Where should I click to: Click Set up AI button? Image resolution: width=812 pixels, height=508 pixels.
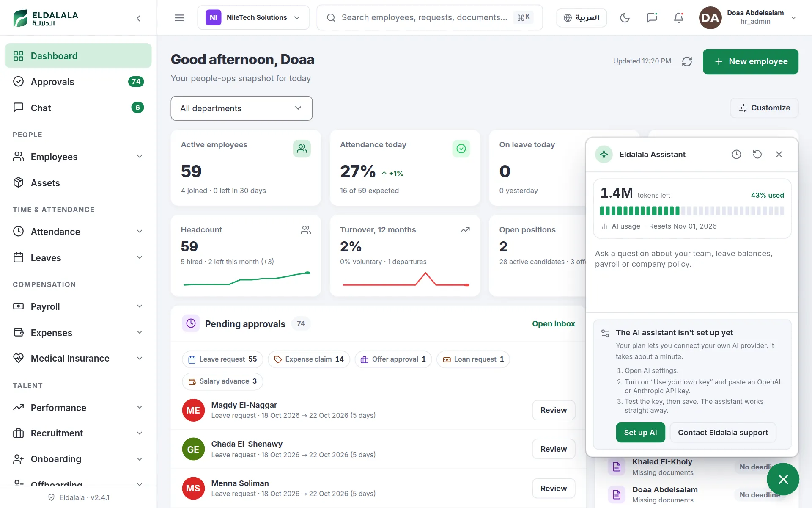(x=640, y=432)
